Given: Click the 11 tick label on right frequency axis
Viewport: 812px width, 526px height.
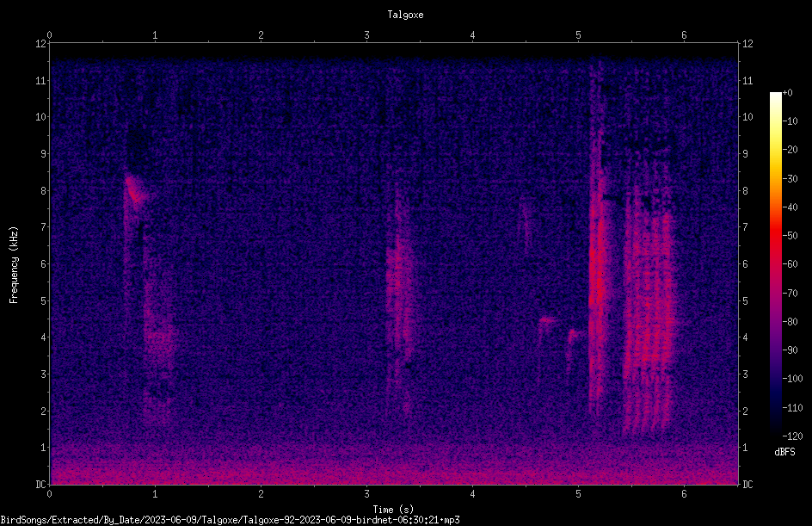Looking at the screenshot, I should [x=747, y=80].
